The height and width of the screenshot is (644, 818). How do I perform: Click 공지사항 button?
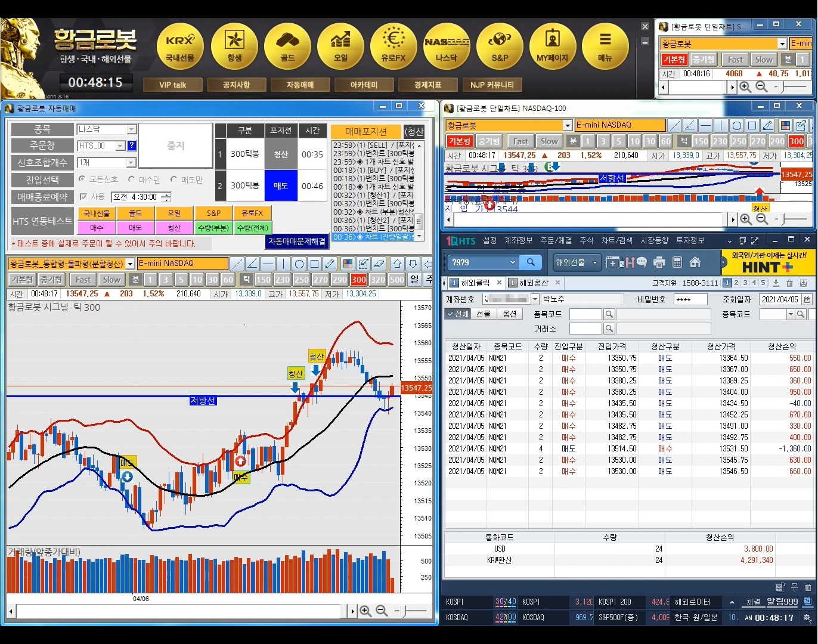[x=236, y=85]
